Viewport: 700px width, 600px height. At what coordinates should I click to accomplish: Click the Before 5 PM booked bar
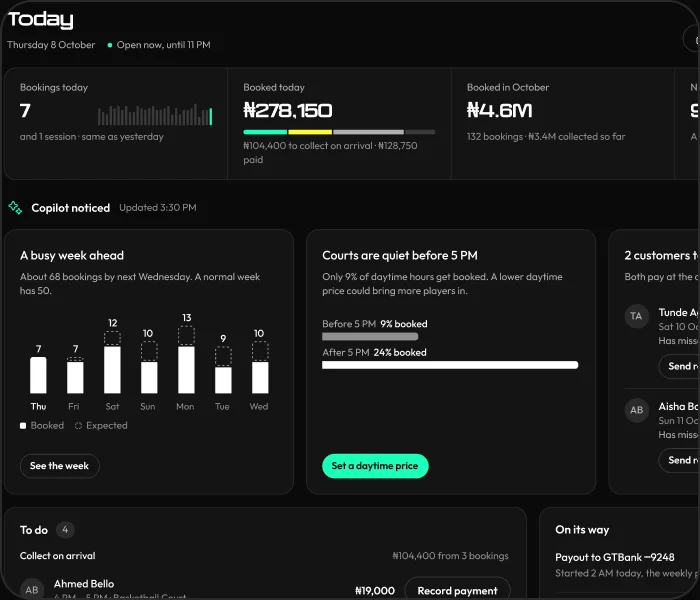pyautogui.click(x=370, y=336)
